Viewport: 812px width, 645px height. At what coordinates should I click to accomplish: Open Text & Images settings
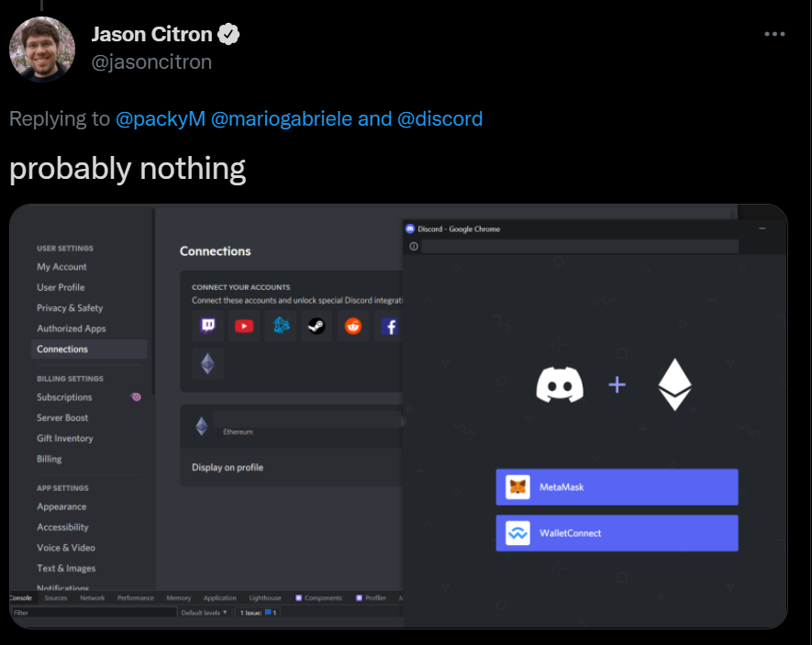66,568
